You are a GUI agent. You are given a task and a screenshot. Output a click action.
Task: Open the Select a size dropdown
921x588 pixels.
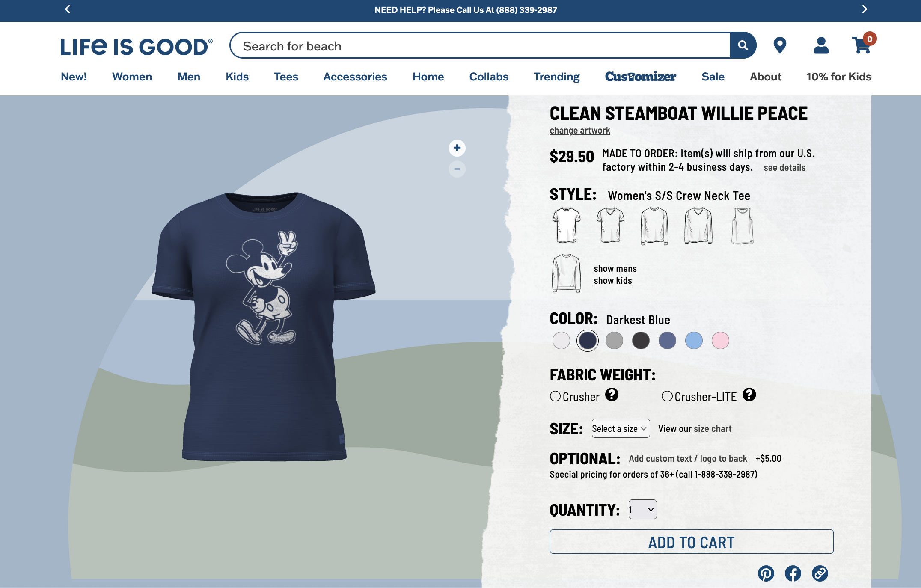pyautogui.click(x=621, y=428)
